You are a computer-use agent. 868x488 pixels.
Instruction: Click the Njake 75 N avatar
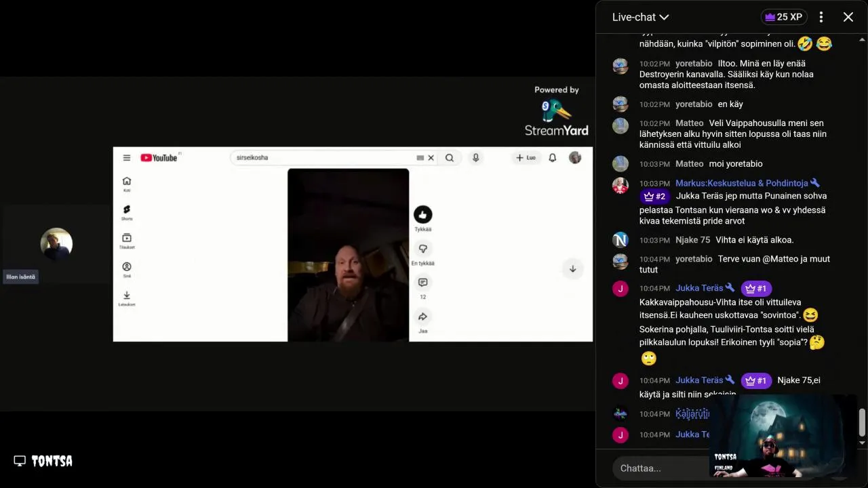(620, 240)
